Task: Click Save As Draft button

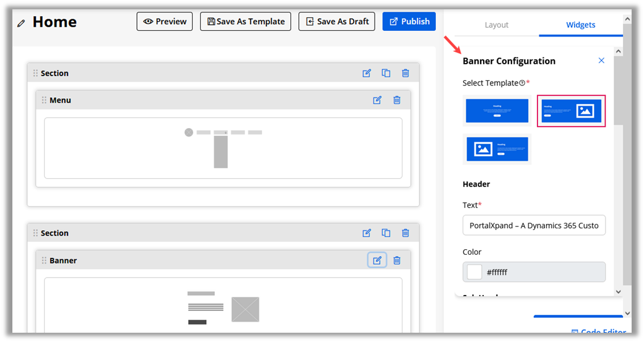Action: pos(337,22)
